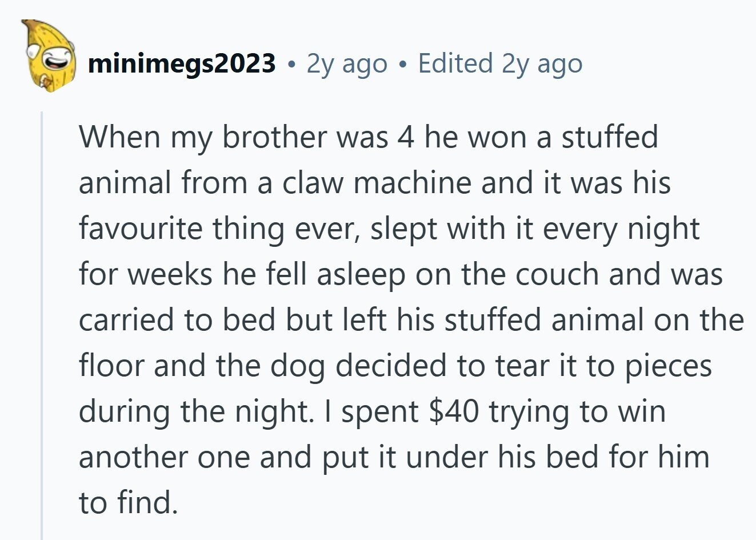Click the line starting "When my brother was 4"

point(368,138)
